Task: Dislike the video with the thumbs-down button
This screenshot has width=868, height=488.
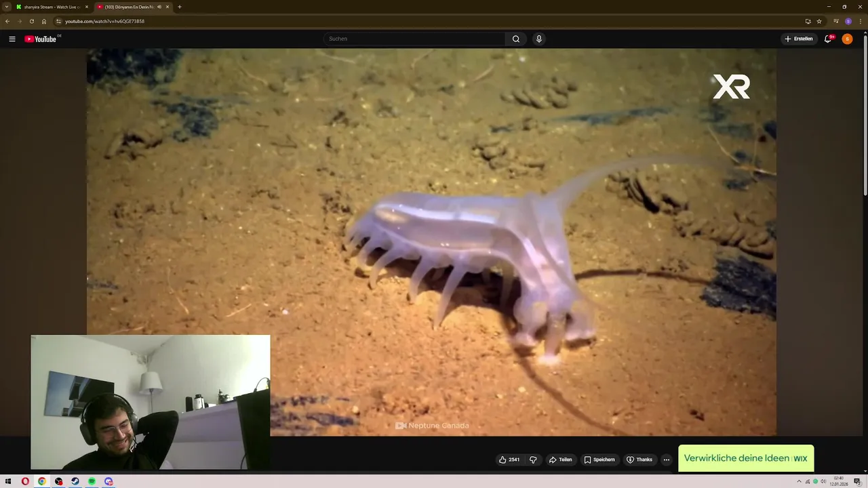Action: (x=533, y=460)
